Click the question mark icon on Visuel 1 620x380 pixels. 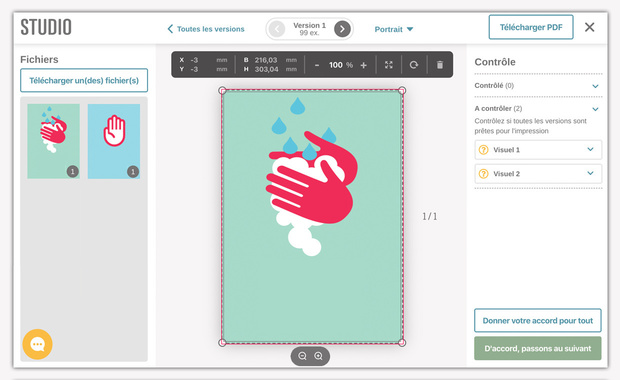484,150
